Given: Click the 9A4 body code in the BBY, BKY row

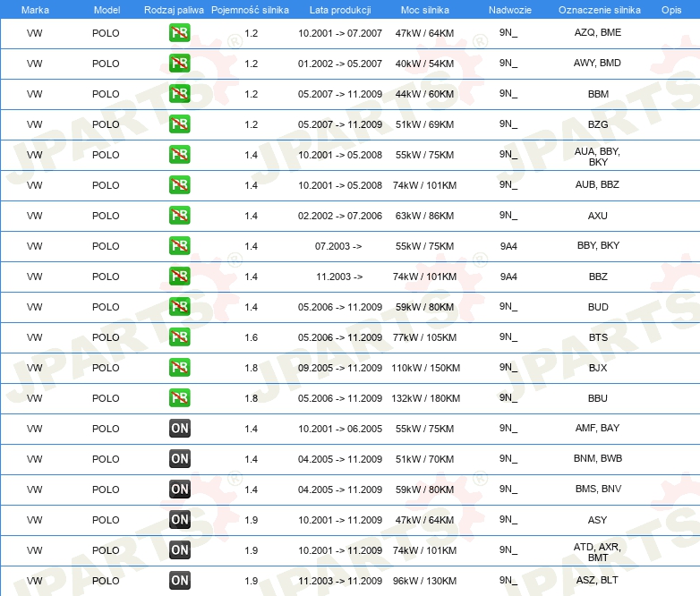Looking at the screenshot, I should (508, 246).
